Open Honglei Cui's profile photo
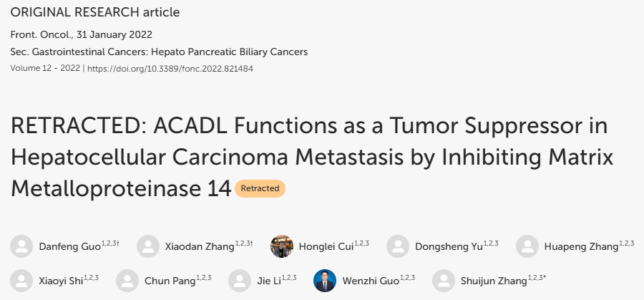The width and height of the screenshot is (644, 300). tap(282, 246)
